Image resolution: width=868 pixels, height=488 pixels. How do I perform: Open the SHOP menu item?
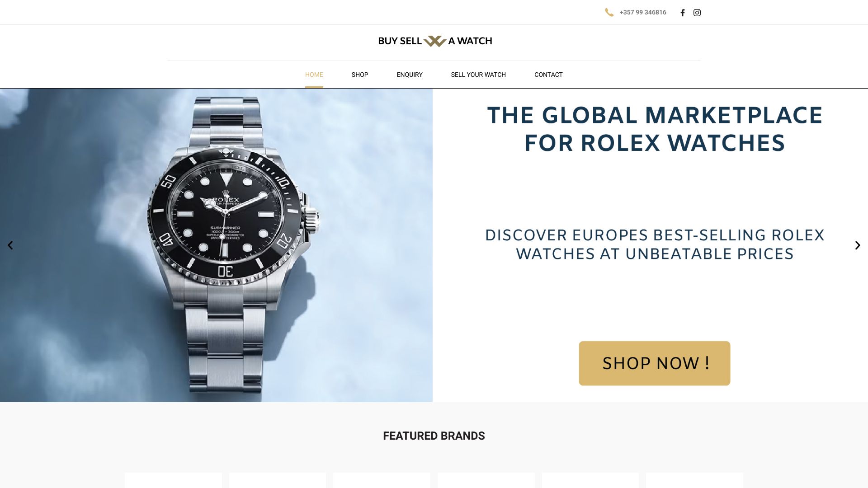(x=360, y=75)
